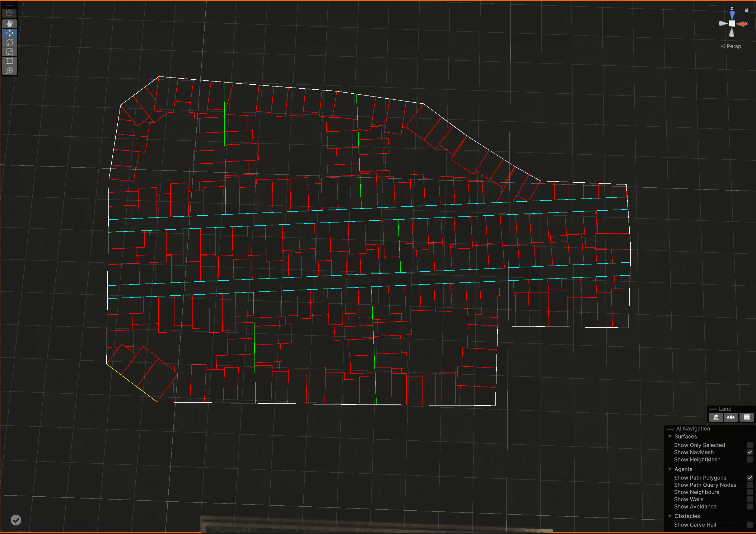756x534 pixels.
Task: Select the Scale tool
Action: pos(9,52)
